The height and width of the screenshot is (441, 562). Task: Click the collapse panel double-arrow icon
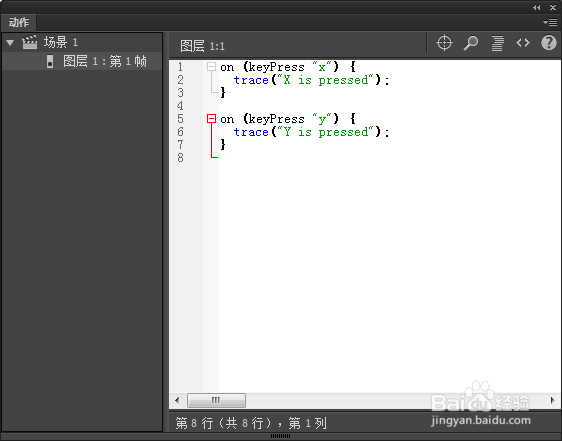(536, 8)
